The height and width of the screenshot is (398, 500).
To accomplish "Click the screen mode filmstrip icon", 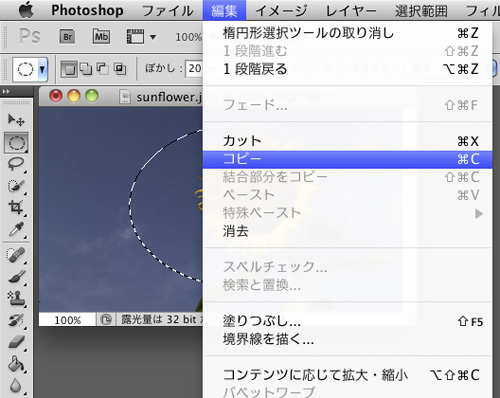I will (135, 36).
